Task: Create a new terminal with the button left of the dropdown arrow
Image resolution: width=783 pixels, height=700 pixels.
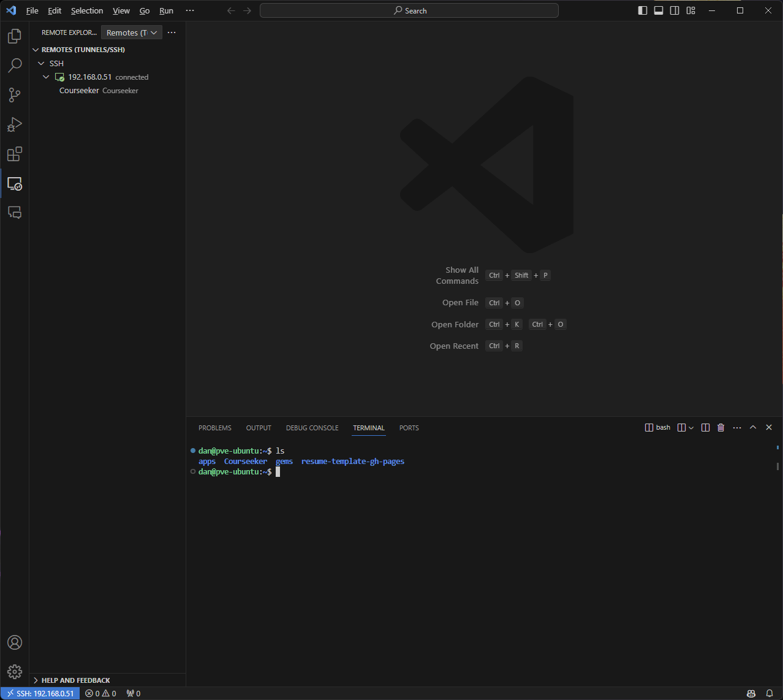Action: 681,427
